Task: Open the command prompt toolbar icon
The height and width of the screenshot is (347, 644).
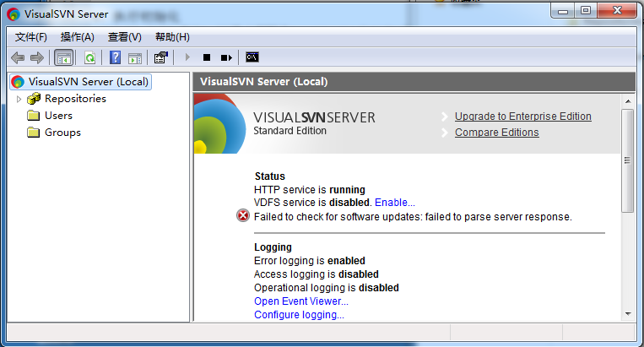Action: click(252, 57)
